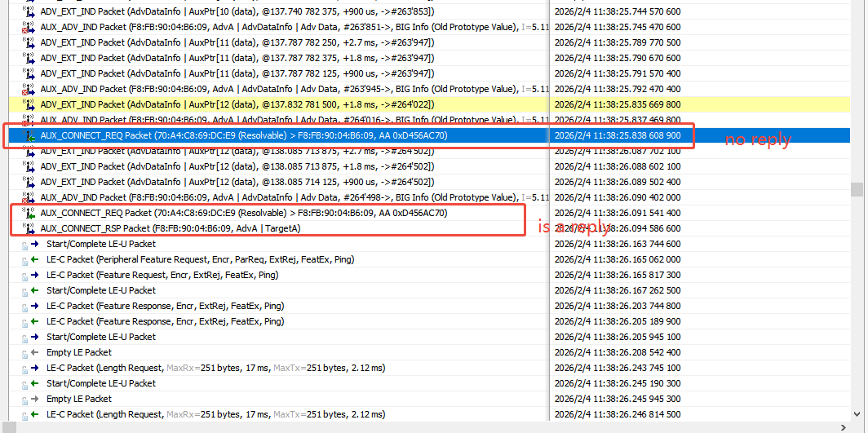Click the blue arrow icon of the Feature Response row at 26.203 744 800

click(35, 306)
